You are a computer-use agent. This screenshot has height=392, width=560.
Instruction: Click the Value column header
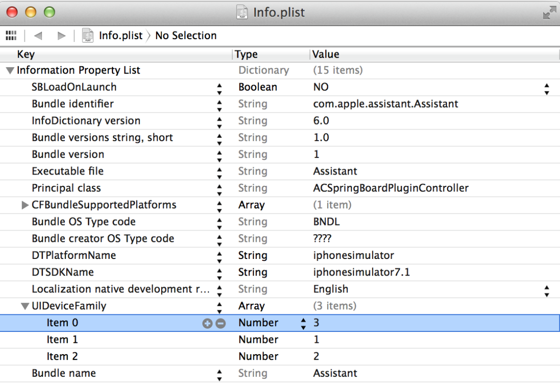pyautogui.click(x=326, y=54)
